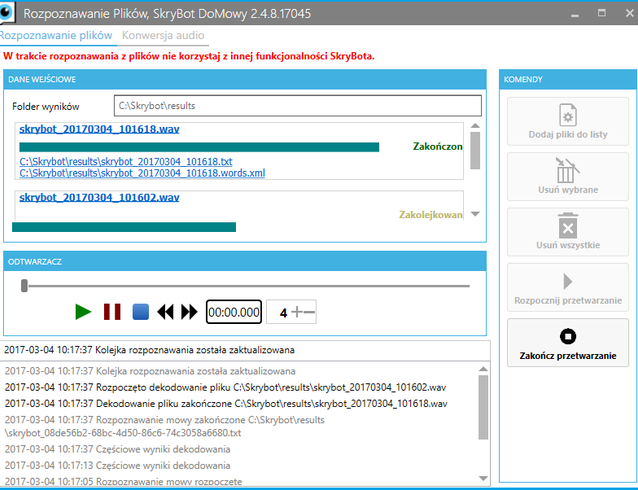Click the Folder wyników path field
The height and width of the screenshot is (490, 638).
pyautogui.click(x=298, y=106)
